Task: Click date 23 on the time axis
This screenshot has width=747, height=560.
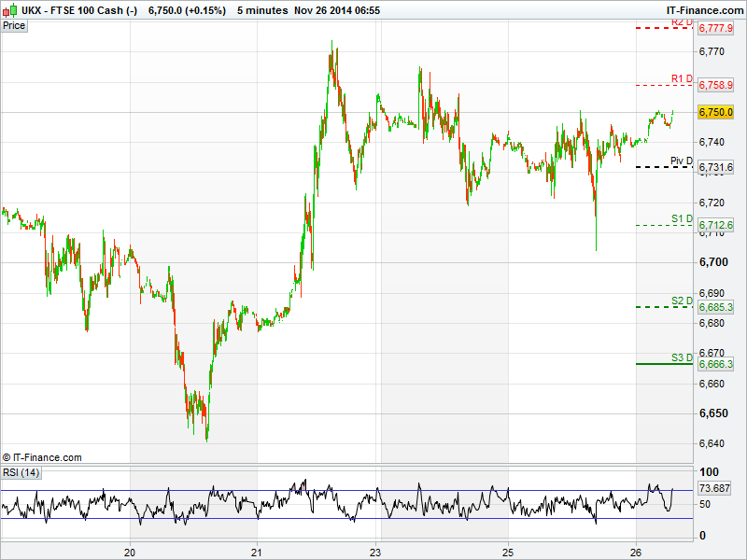Action: tap(375, 550)
